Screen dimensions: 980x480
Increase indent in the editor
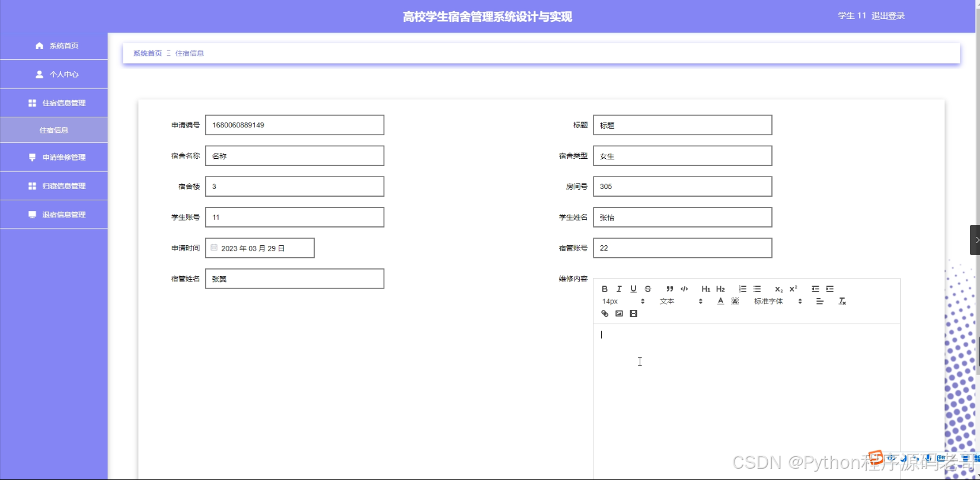pyautogui.click(x=830, y=289)
